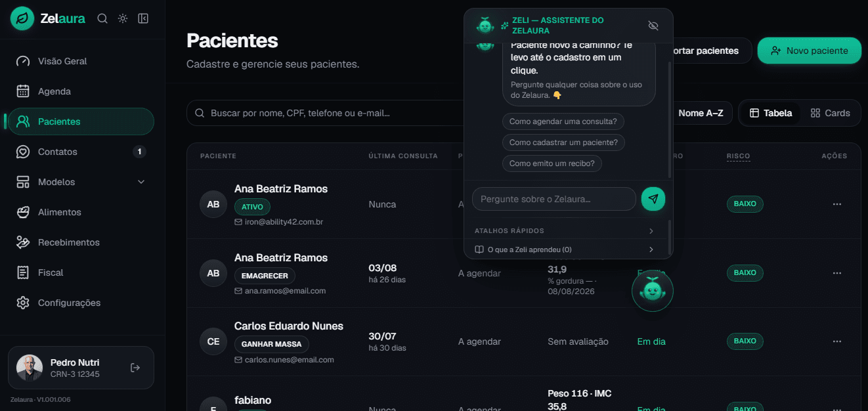Open Agenda in the sidebar
Viewport: 868px width, 411px height.
click(x=81, y=91)
